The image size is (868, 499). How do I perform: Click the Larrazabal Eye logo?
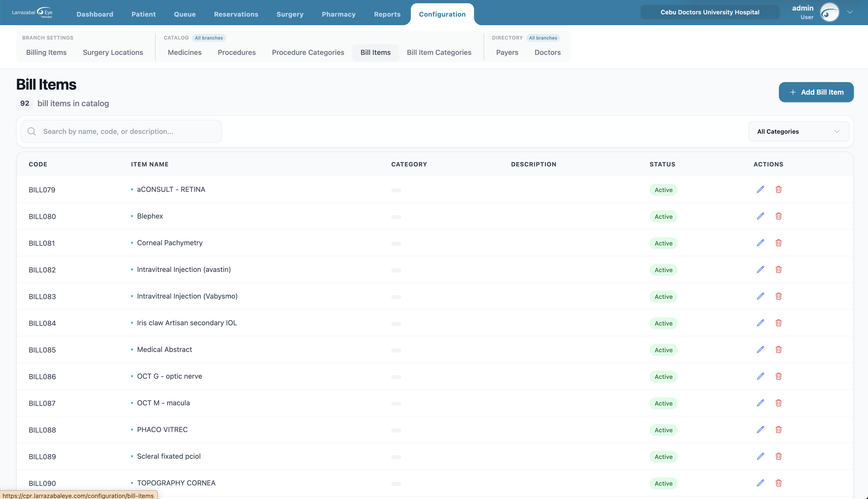[32, 13]
